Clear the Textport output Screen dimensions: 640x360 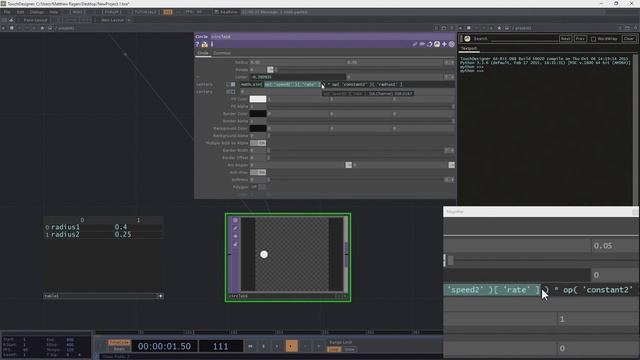coord(629,38)
